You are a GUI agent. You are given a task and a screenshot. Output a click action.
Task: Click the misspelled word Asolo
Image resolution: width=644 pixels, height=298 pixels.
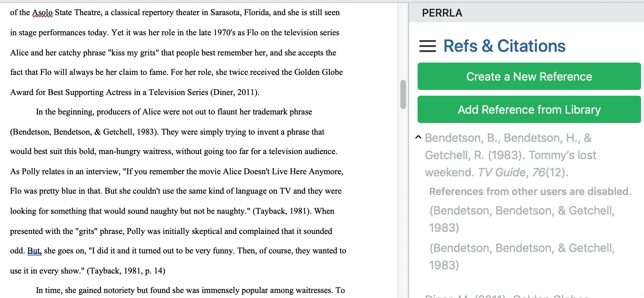click(42, 13)
